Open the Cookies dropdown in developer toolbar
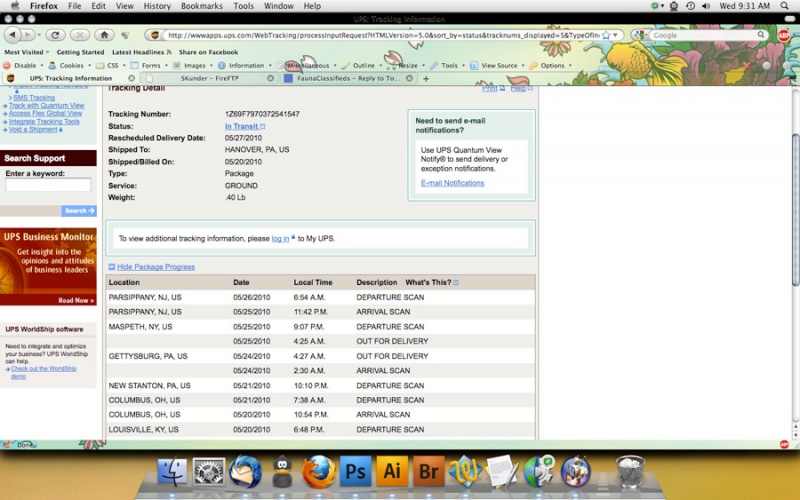The width and height of the screenshot is (800, 500). [70, 65]
